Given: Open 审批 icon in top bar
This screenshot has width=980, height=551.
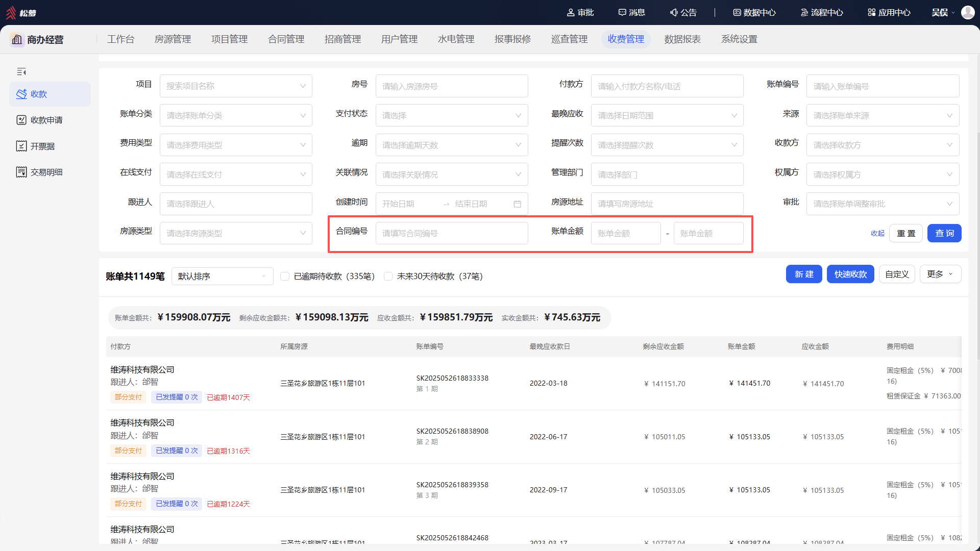Looking at the screenshot, I should pyautogui.click(x=571, y=12).
